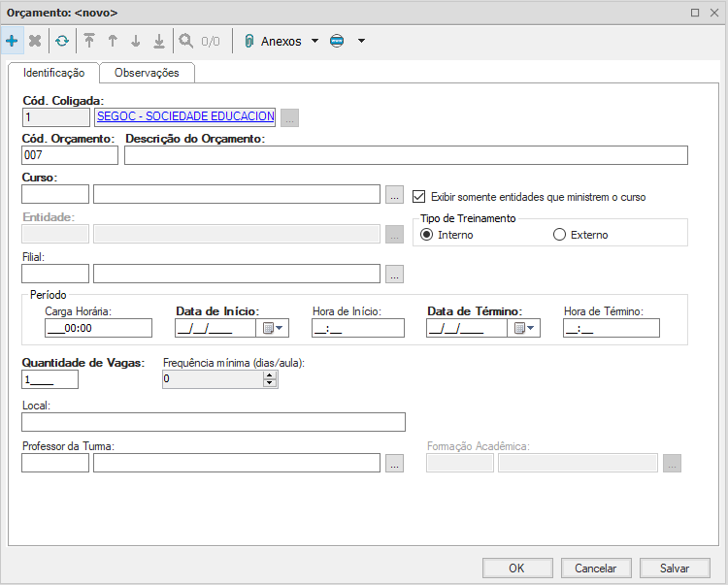The height and width of the screenshot is (585, 728).
Task: Select the Externo training type
Action: 559,235
